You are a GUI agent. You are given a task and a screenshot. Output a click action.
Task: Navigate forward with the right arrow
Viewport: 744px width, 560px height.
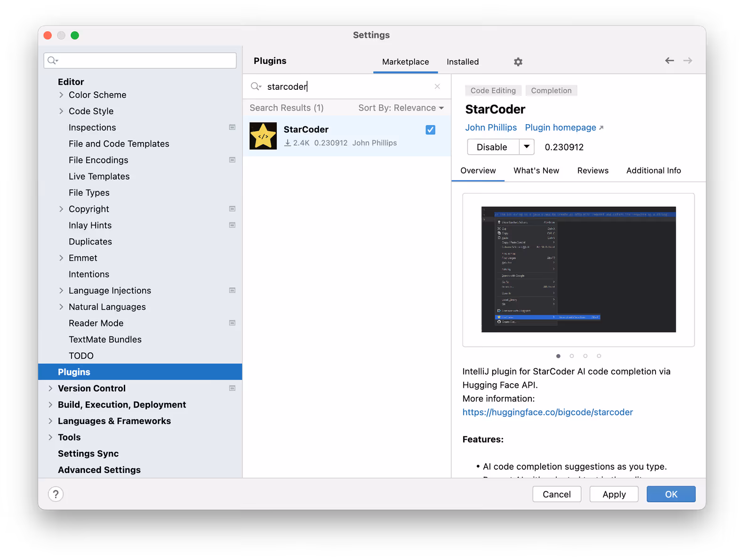point(688,61)
